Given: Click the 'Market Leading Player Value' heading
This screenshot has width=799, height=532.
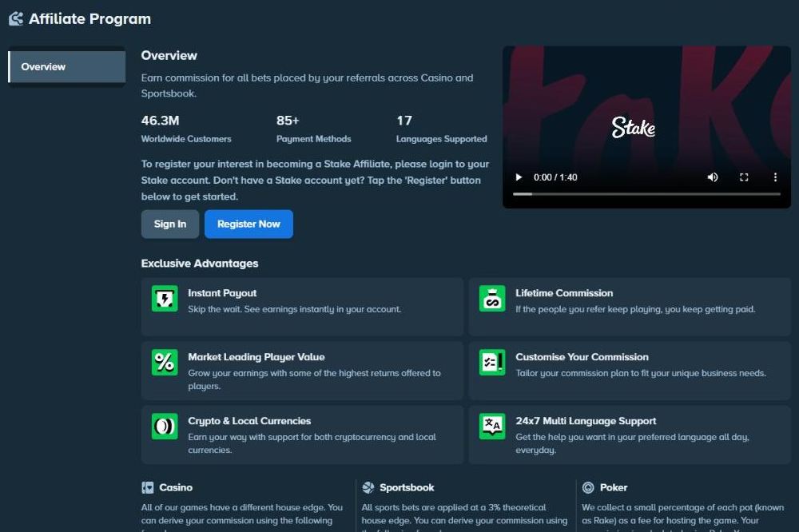Looking at the screenshot, I should coord(256,357).
